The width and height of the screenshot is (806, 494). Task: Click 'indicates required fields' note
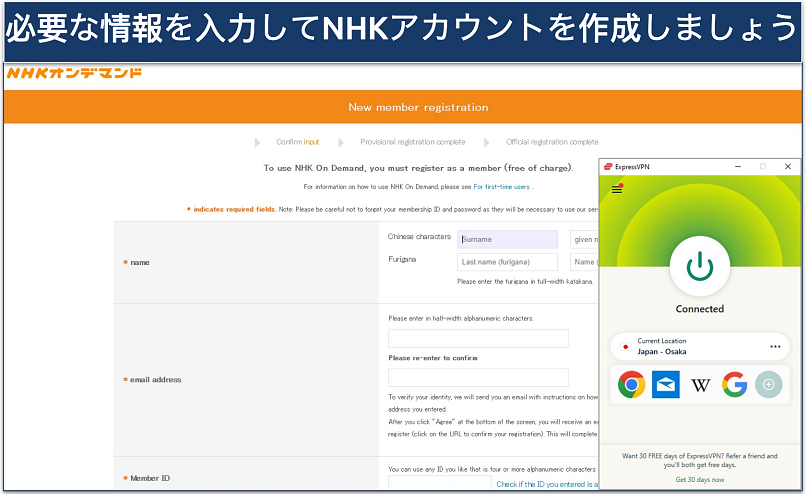point(234,209)
